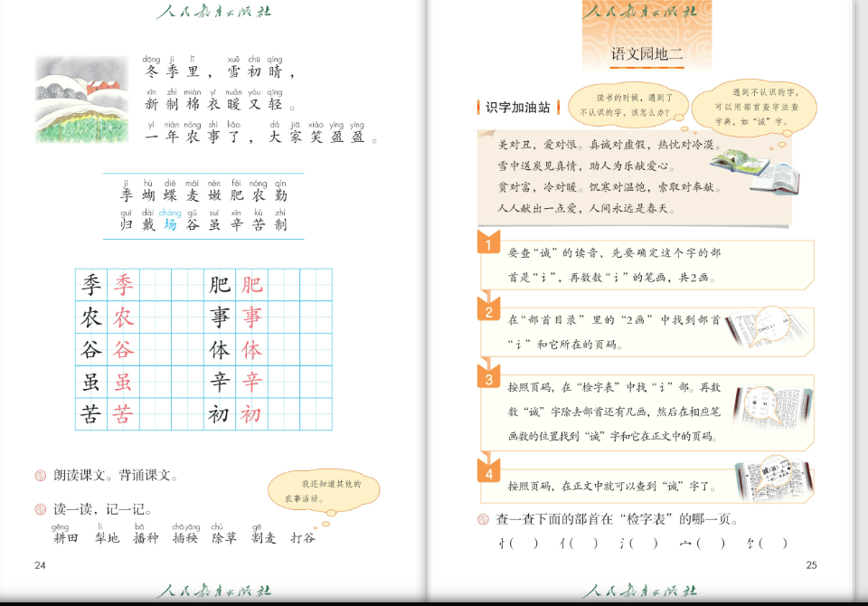Click the character 归 with pinyin guī
868x606 pixels.
click(127, 224)
